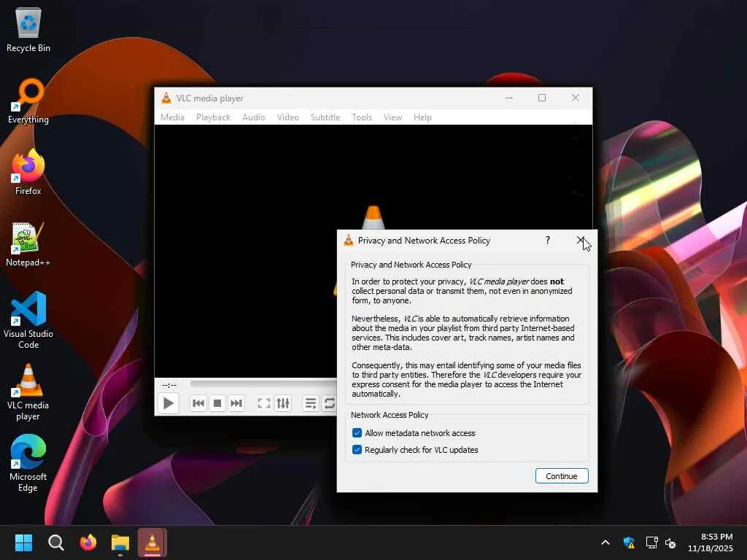Click the VLC cone icon in dialog title

[349, 241]
